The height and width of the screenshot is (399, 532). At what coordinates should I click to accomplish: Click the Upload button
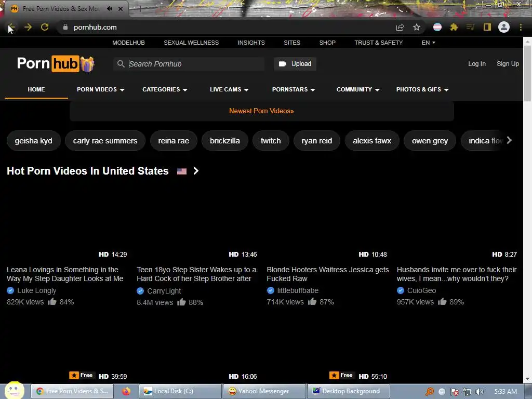click(295, 64)
